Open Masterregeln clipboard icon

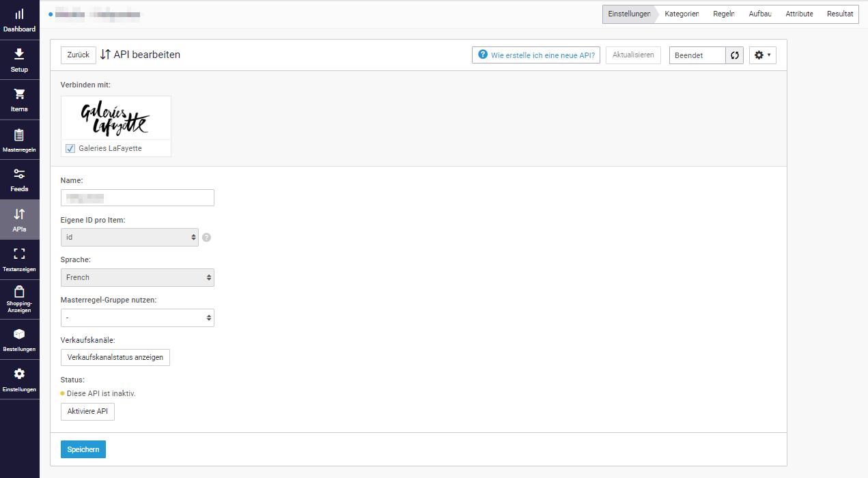pos(19,135)
